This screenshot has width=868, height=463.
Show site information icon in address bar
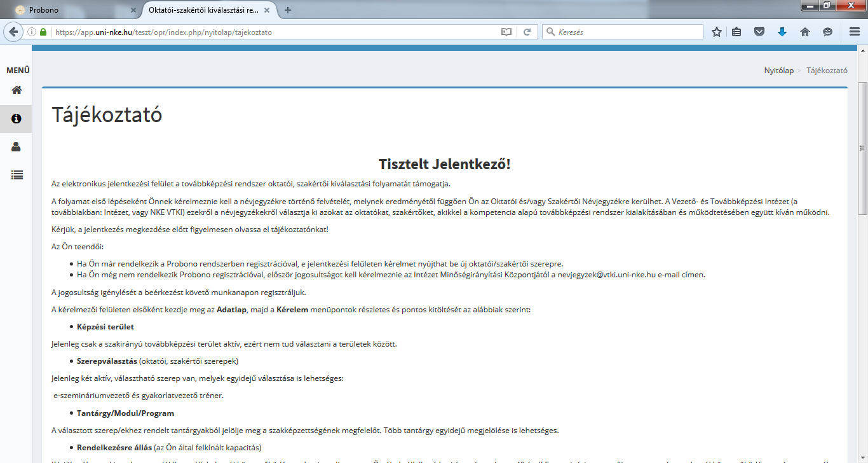32,32
